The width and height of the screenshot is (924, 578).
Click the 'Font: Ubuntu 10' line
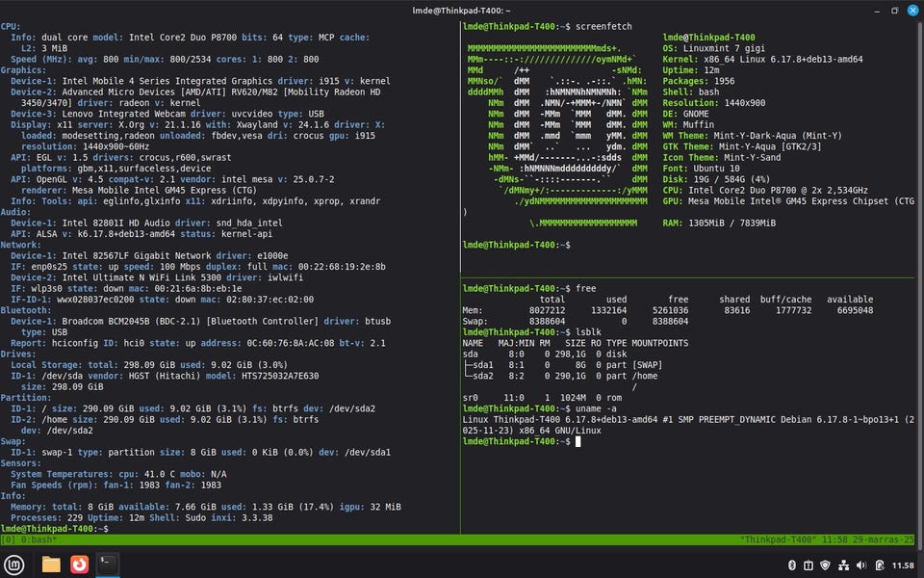[701, 168]
